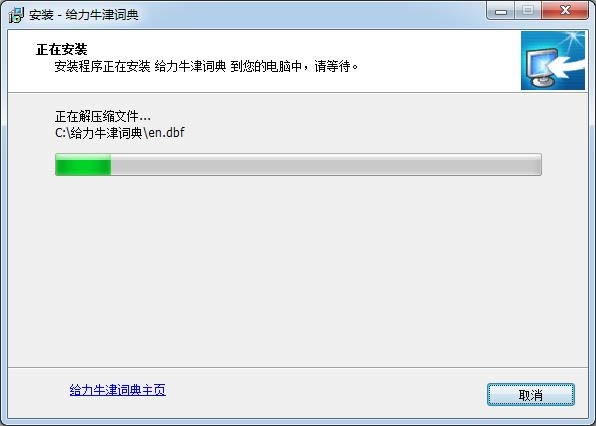This screenshot has height=426, width=596.
Task: Click the setup wizard computer image
Action: (x=553, y=60)
